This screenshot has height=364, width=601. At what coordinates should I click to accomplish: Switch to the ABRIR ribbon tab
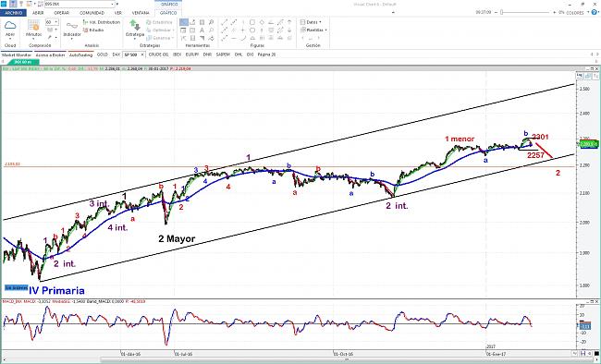click(38, 13)
